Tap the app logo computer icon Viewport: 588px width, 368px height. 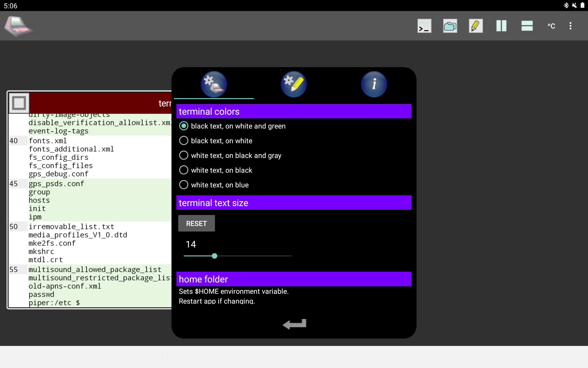point(18,26)
